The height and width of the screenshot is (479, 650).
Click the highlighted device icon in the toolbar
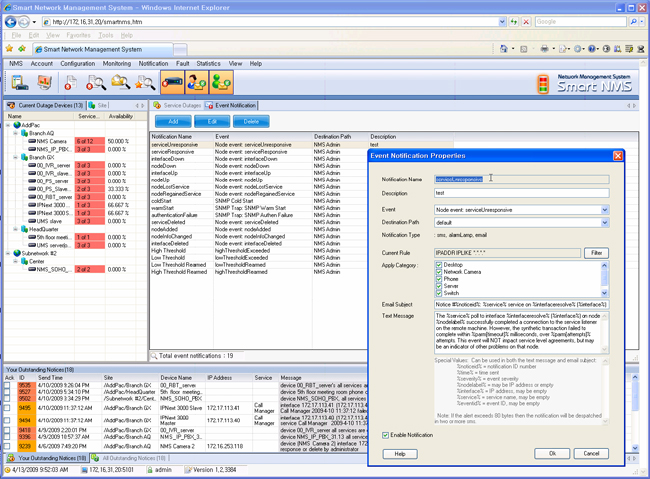pos(172,83)
